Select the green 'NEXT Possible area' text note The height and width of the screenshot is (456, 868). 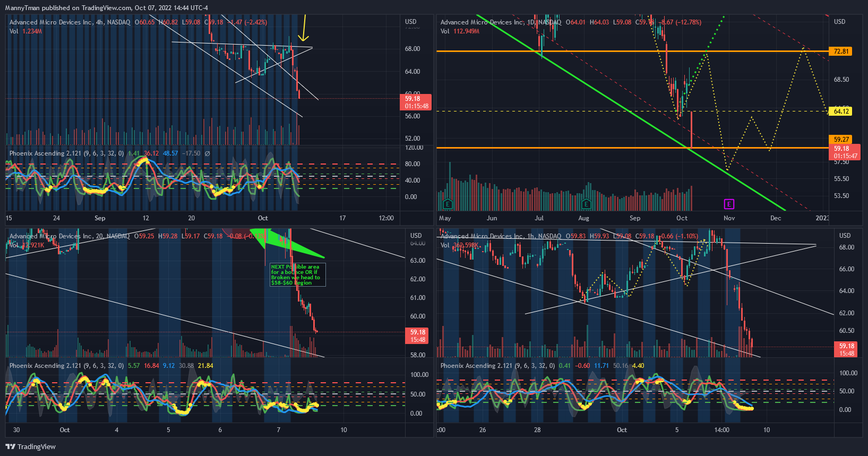click(297, 275)
